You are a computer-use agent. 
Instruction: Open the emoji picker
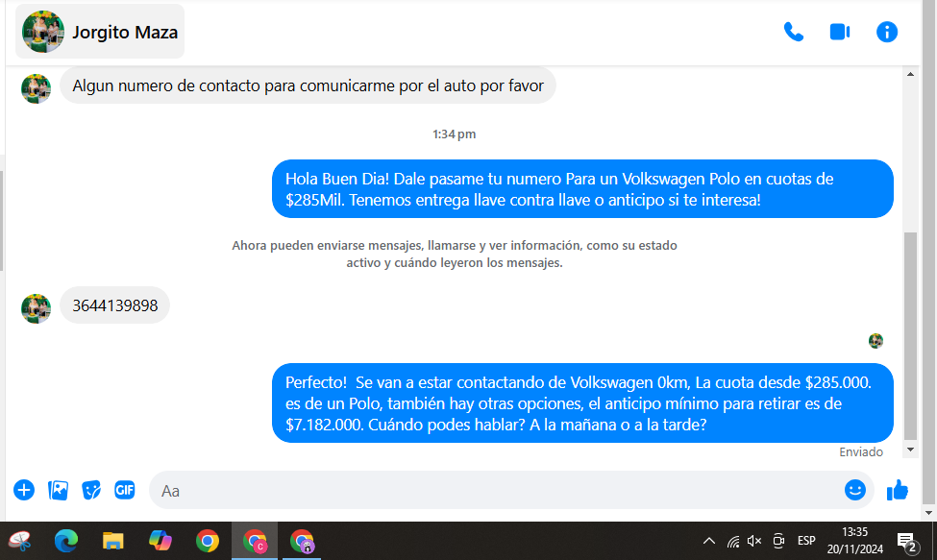tap(855, 490)
